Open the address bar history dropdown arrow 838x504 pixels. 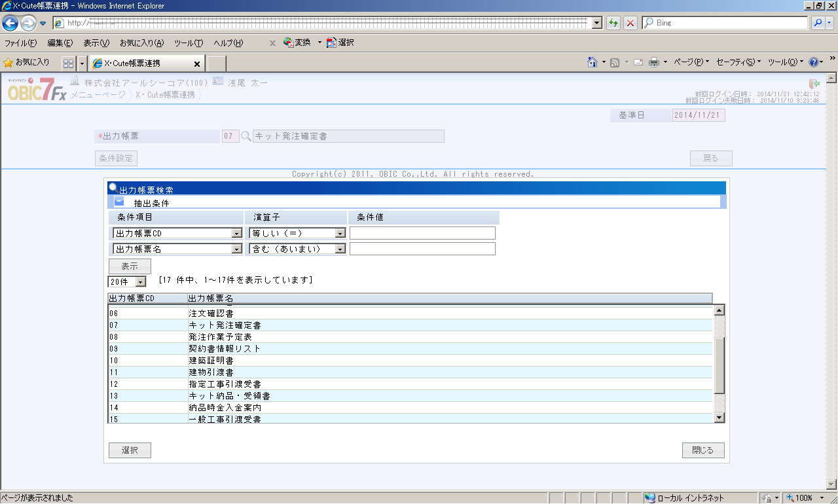(596, 23)
